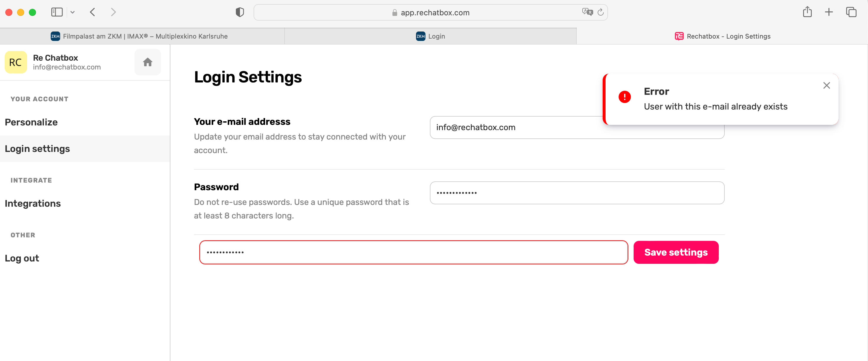Viewport: 868px width, 361px height.
Task: Open sidebar options chevron dropdown
Action: click(x=73, y=12)
